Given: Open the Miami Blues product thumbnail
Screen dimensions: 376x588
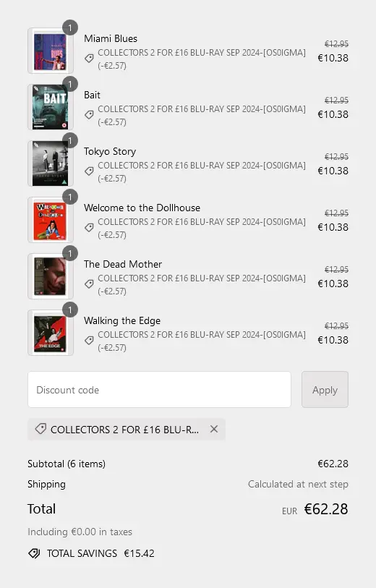Looking at the screenshot, I should click(x=50, y=51).
